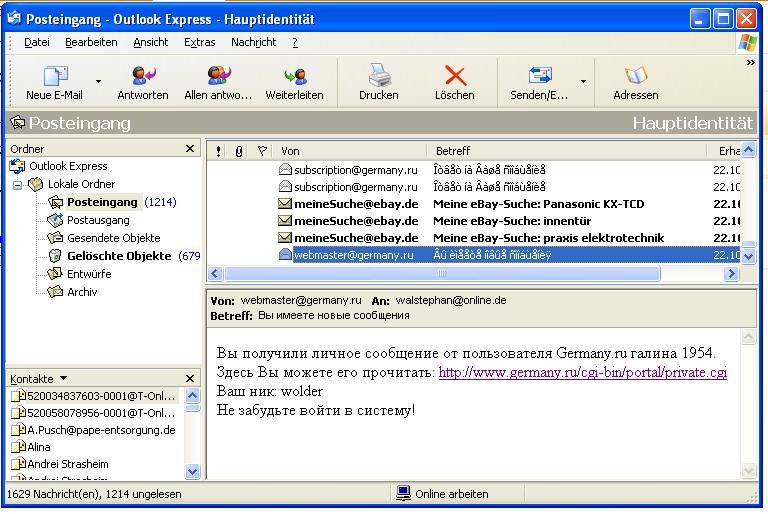Select the Posteingang folder
Image resolution: width=768 pixels, height=514 pixels.
point(102,202)
